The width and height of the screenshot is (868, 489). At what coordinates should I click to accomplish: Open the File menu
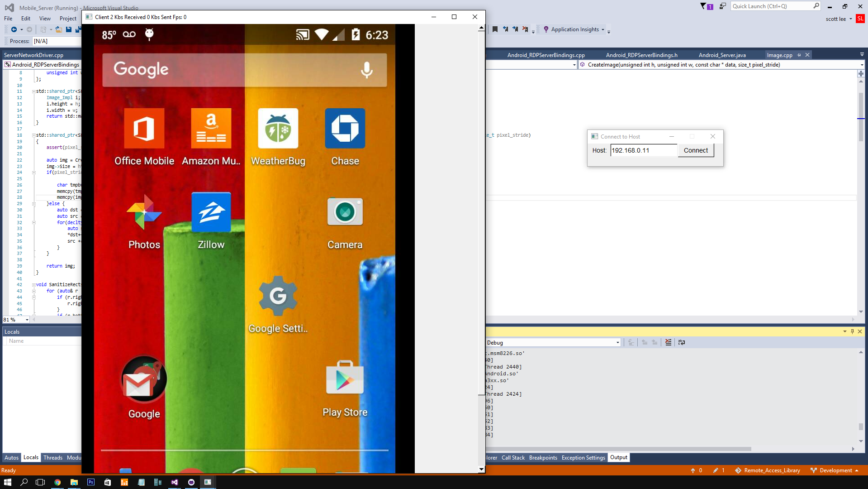8,19
